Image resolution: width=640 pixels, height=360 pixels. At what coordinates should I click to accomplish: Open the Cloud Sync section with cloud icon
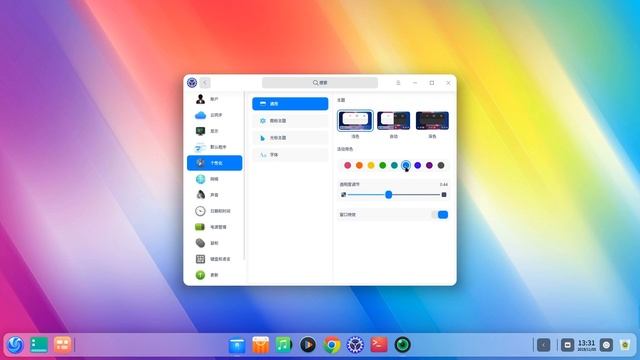coord(214,115)
